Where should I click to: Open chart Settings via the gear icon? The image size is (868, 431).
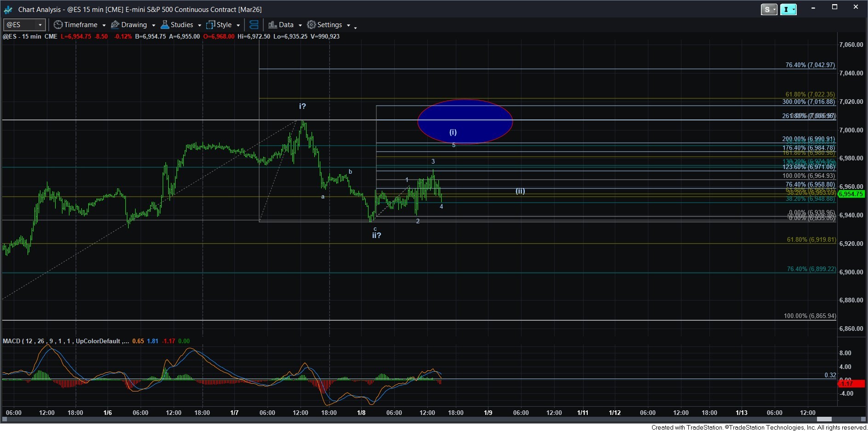tap(311, 25)
